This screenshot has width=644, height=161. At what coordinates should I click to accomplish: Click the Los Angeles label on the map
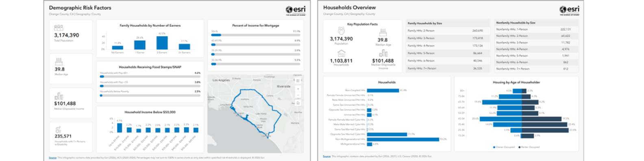point(221,80)
